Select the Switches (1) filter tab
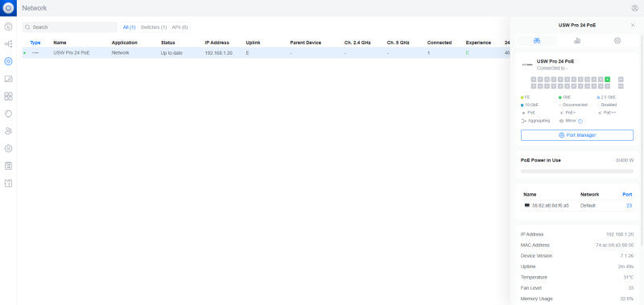 [x=154, y=27]
